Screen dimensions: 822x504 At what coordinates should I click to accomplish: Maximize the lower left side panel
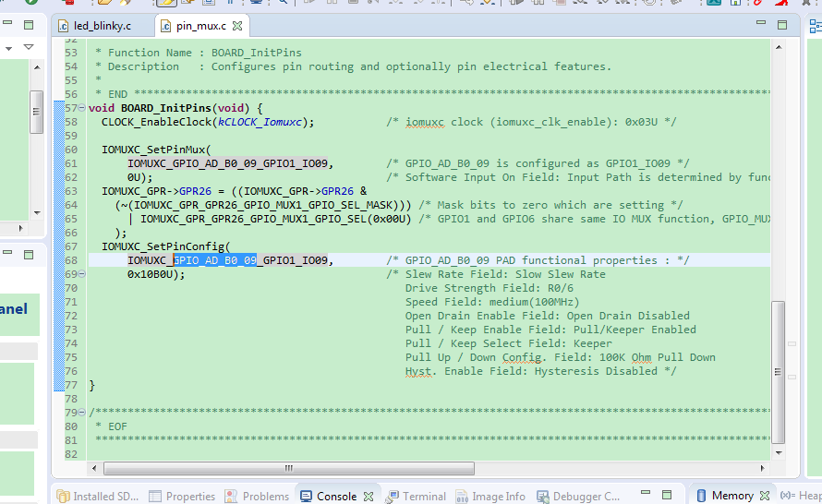pos(29,255)
